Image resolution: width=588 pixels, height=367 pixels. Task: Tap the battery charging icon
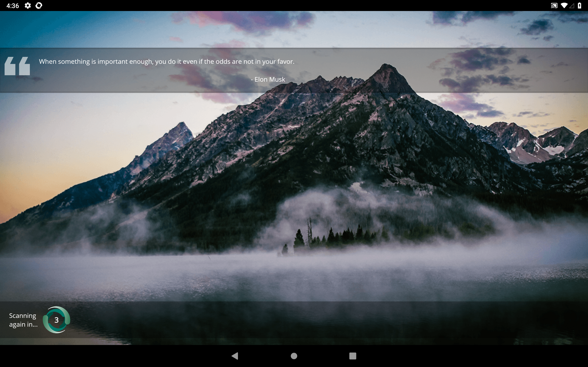[x=580, y=6]
